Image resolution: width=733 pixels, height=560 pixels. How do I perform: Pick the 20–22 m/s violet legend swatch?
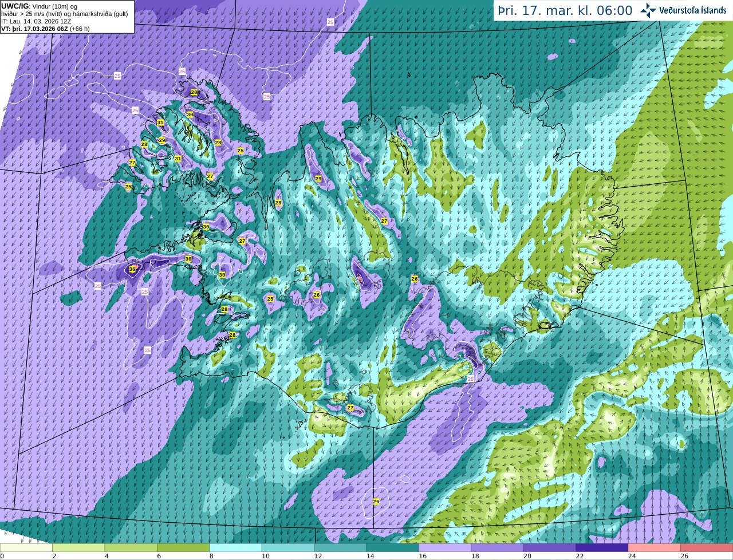click(x=550, y=548)
